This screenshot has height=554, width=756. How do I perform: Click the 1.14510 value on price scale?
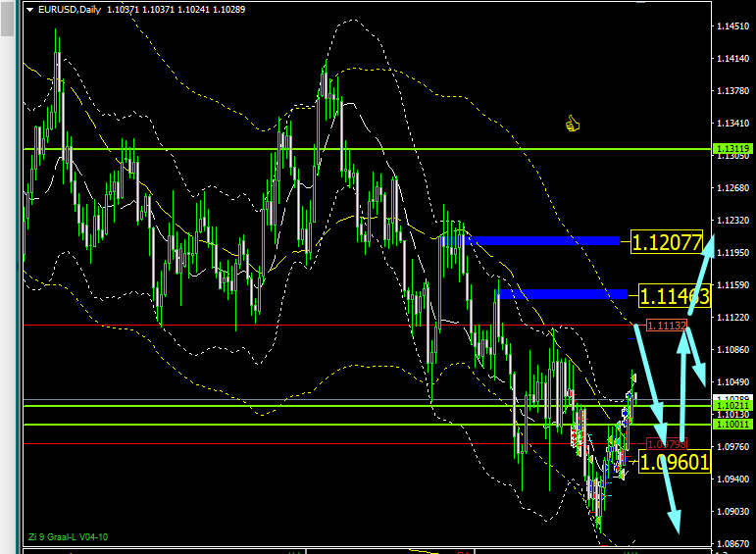point(733,26)
